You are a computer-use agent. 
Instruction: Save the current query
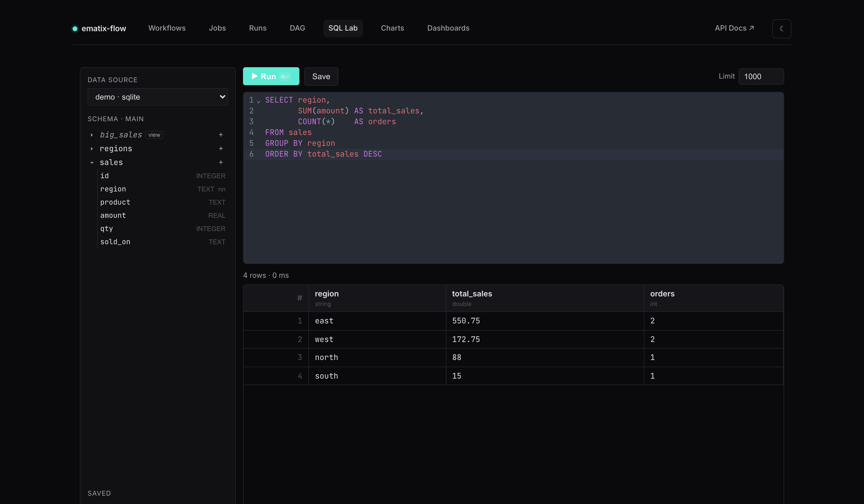[321, 76]
